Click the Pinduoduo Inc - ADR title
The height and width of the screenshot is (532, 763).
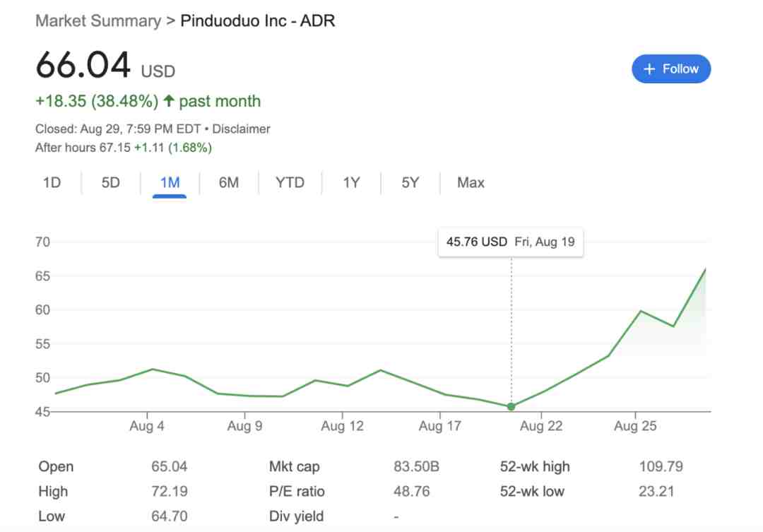(257, 21)
